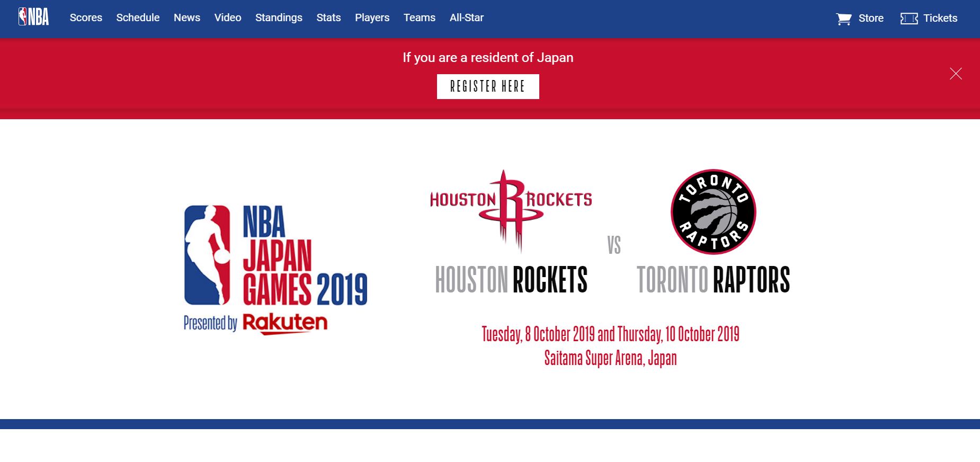Close the Japan resident banner
This screenshot has height=462, width=980.
click(956, 74)
